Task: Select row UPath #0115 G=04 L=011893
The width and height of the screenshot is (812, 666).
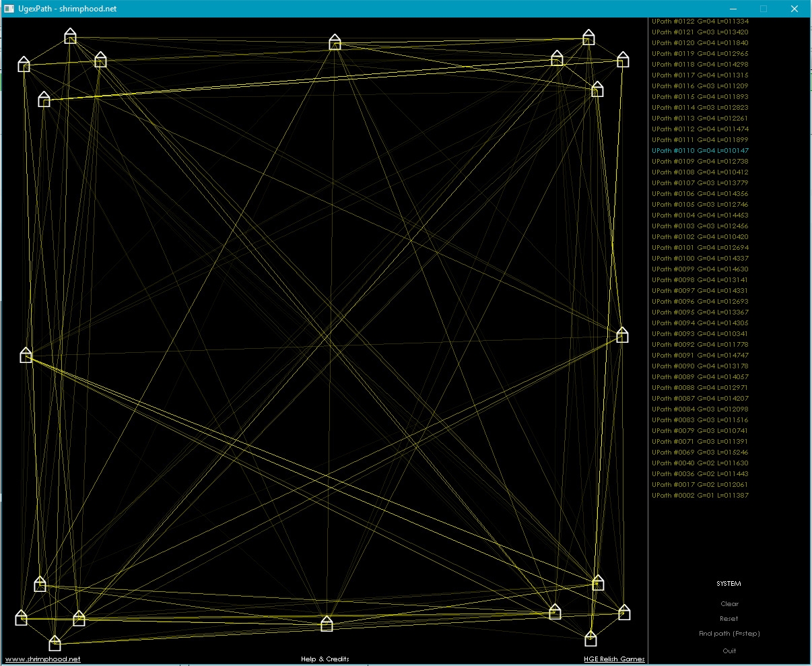Action: [700, 97]
